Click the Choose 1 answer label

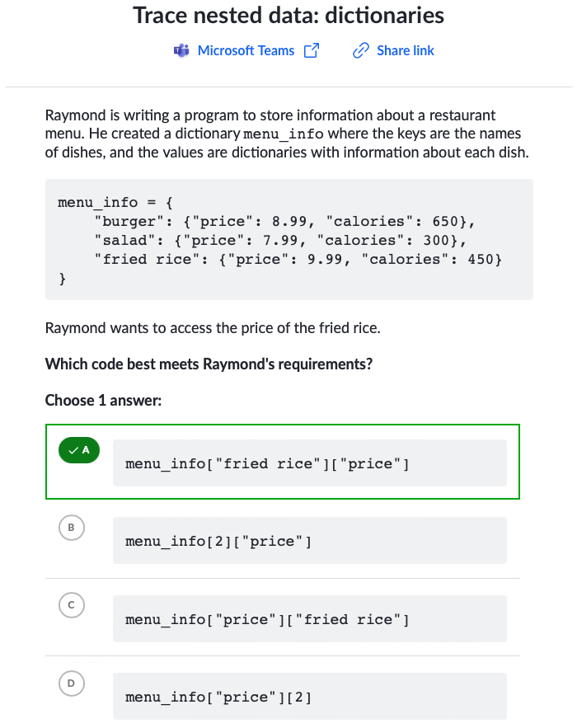pos(103,400)
